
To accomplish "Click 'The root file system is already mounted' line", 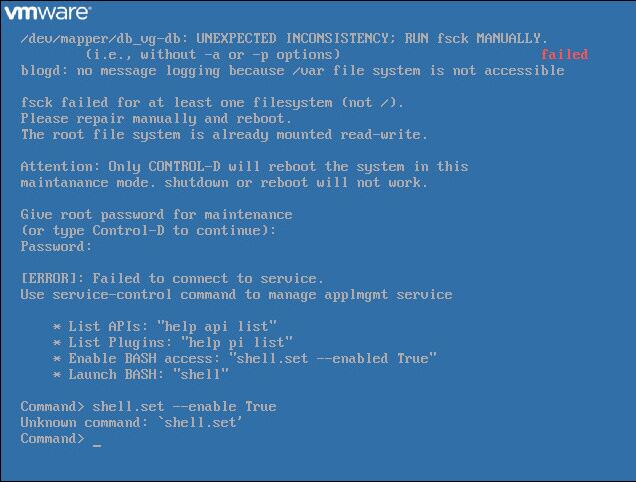I will 224,134.
